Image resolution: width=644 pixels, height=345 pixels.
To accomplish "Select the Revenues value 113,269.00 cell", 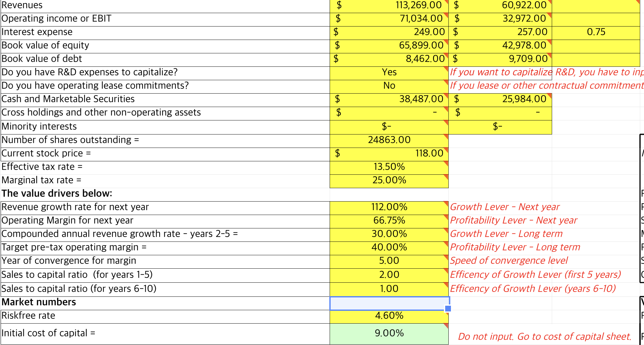I will pos(389,6).
